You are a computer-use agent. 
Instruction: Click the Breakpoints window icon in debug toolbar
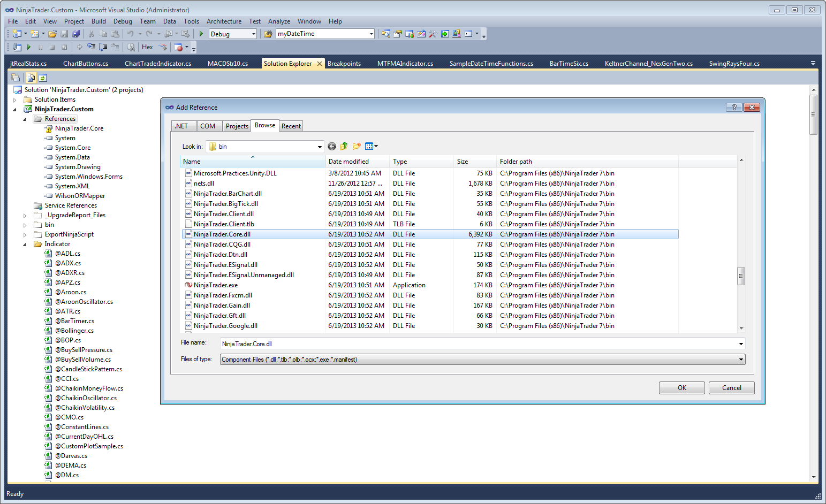point(178,47)
